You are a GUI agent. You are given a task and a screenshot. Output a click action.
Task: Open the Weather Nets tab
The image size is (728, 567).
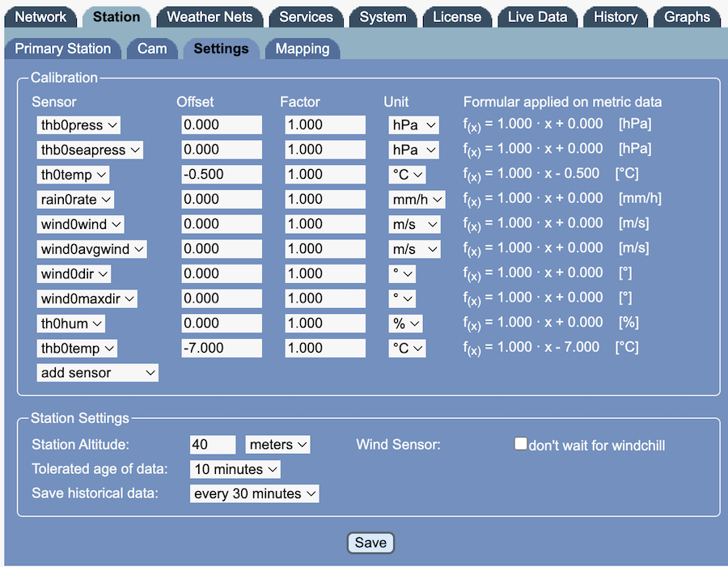pyautogui.click(x=210, y=17)
